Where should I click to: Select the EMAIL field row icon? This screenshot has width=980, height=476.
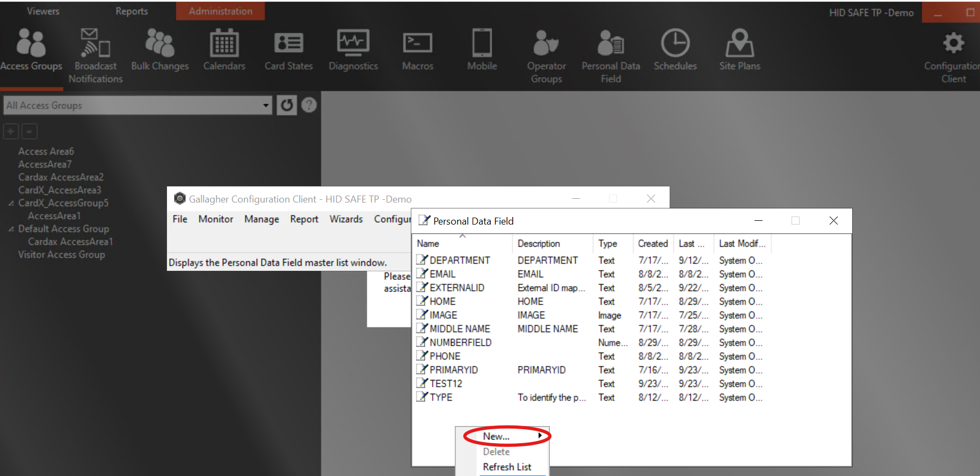[x=423, y=273]
